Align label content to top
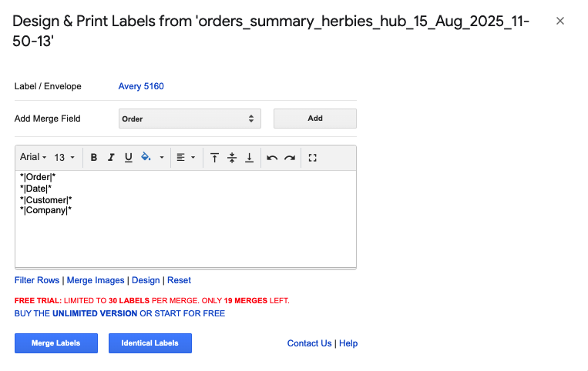 coord(214,158)
